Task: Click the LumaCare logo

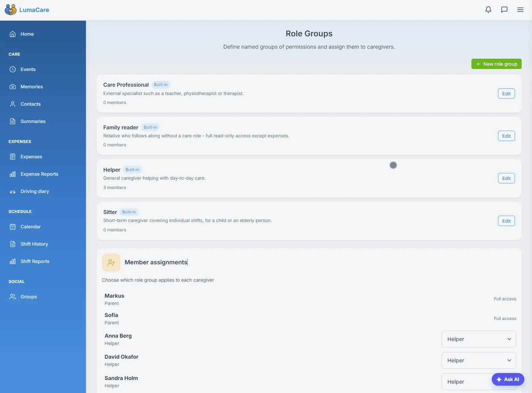Action: point(11,10)
